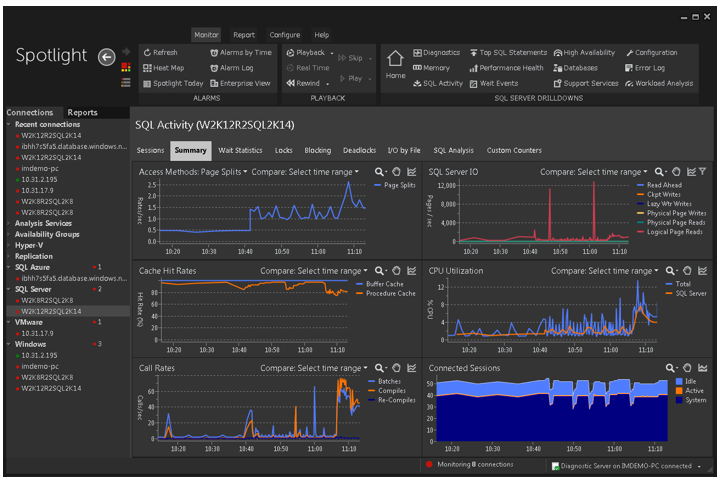Screen dimensions: 722x482
Task: Click the reset icon in CPU Utilization panel
Action: (687, 271)
